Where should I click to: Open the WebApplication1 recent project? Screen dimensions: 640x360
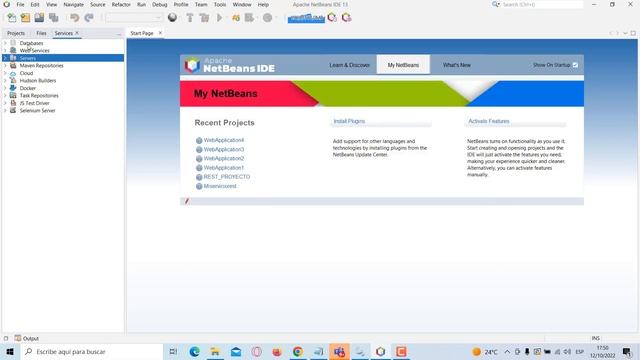(x=224, y=168)
